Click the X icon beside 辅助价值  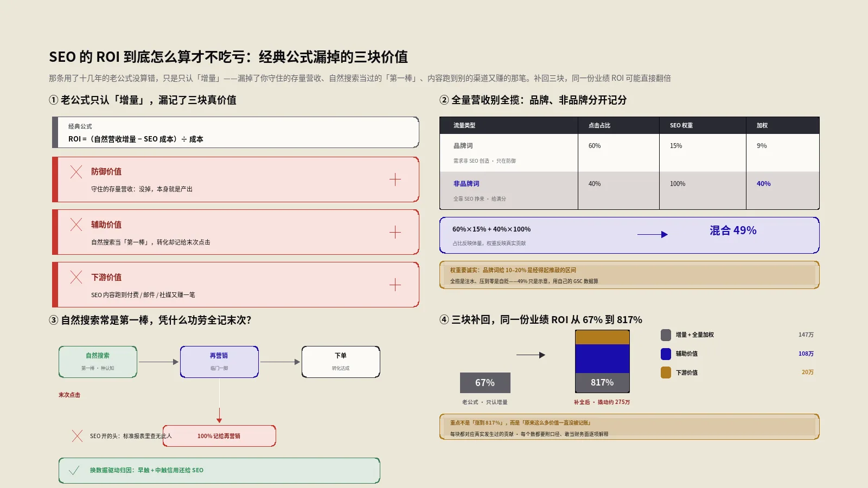pyautogui.click(x=76, y=224)
